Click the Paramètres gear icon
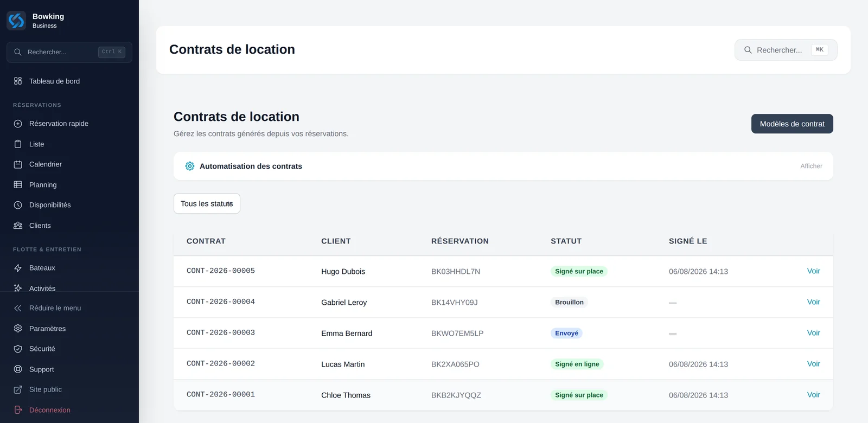 18,329
